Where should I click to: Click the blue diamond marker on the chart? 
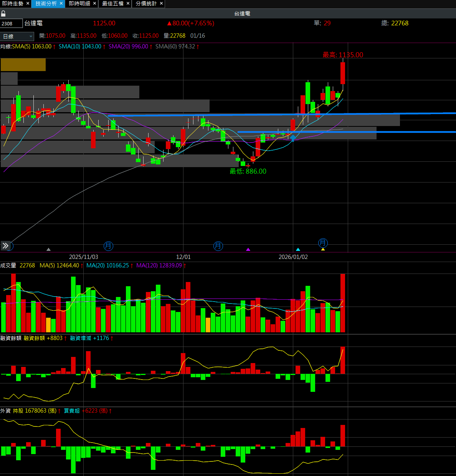(x=293, y=137)
